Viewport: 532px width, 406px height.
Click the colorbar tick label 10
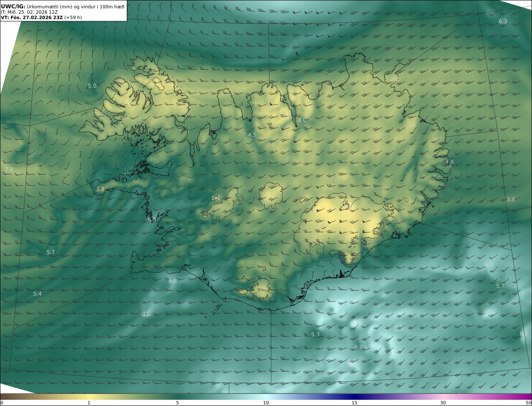pyautogui.click(x=266, y=403)
